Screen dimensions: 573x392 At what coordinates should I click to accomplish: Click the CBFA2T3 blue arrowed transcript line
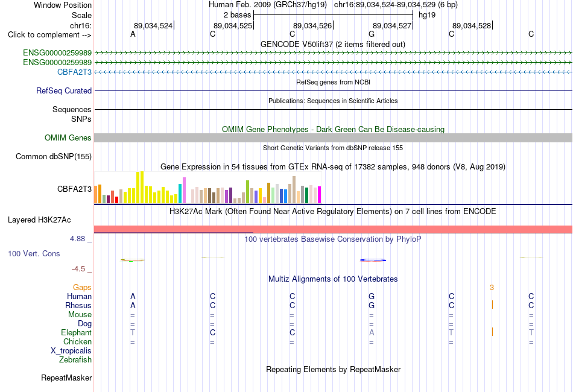tap(334, 72)
